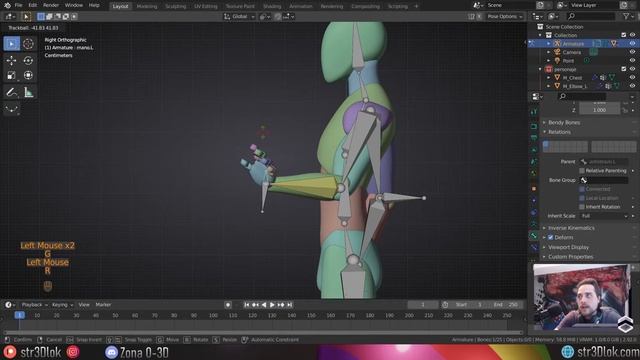Screen dimensions: 640x360
Task: Open the Tool properties tab icon
Action: click(534, 112)
